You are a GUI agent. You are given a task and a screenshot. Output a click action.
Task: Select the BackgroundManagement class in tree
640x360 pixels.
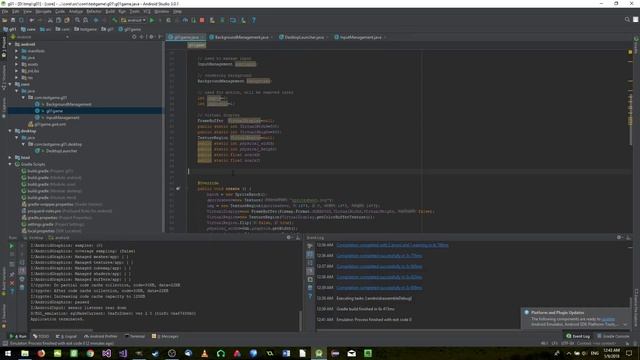[x=68, y=104]
